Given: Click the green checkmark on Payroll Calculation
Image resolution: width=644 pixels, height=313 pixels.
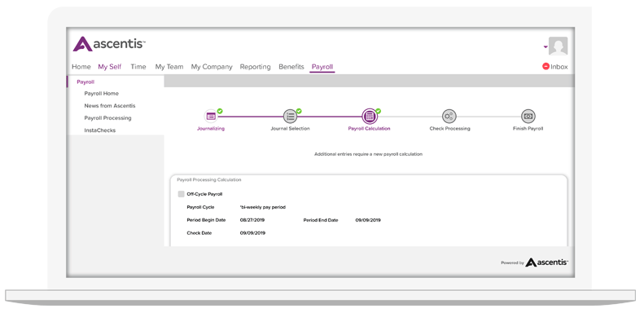Looking at the screenshot, I should pos(379,111).
